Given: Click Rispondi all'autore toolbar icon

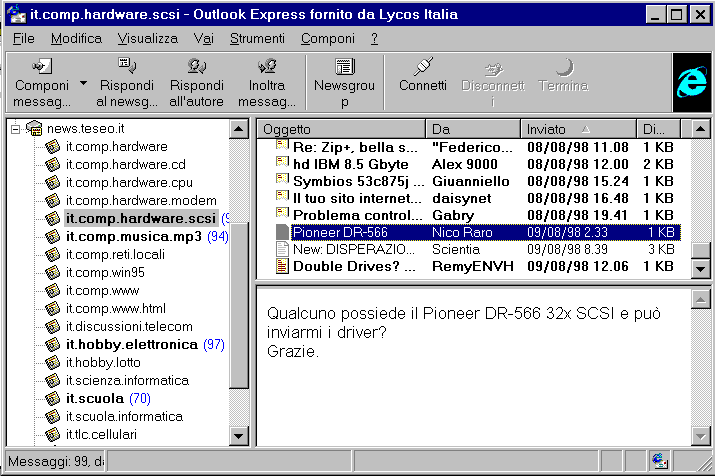Looking at the screenshot, I should (196, 67).
